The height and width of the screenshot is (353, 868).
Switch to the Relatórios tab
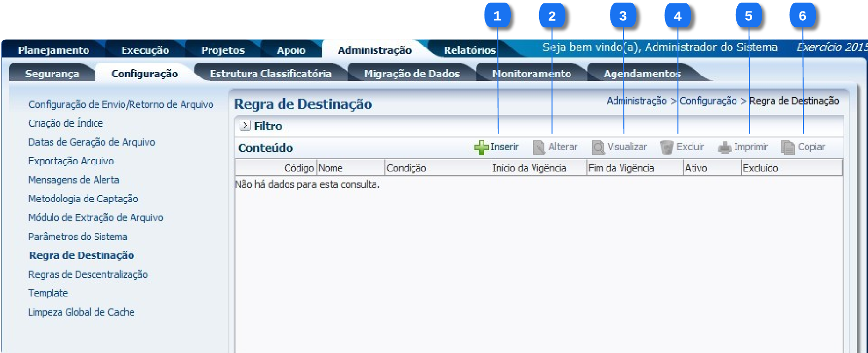[469, 50]
